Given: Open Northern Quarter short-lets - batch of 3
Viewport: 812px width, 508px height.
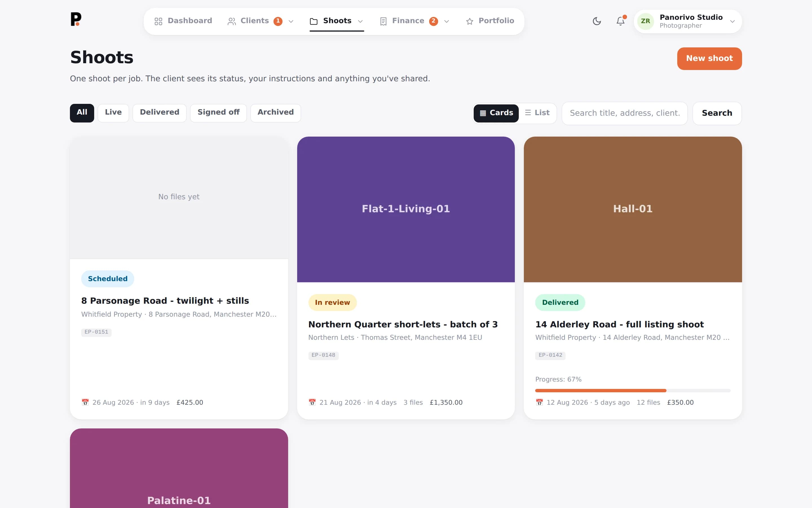Looking at the screenshot, I should point(403,325).
